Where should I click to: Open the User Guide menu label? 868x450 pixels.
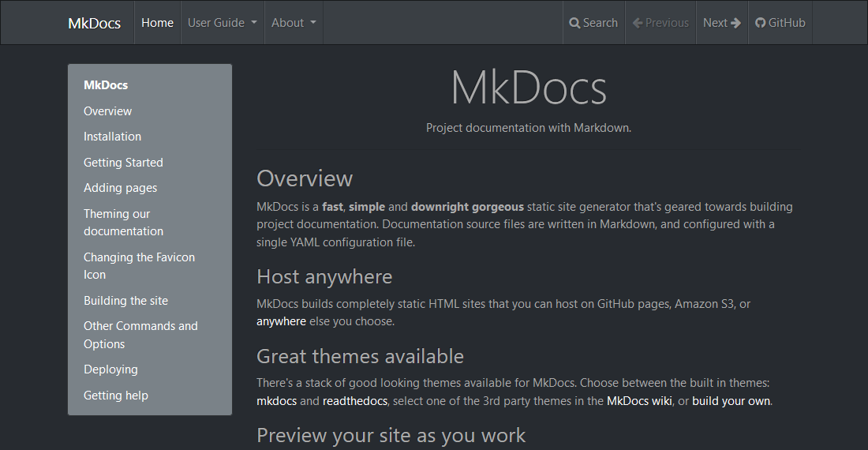pos(216,23)
